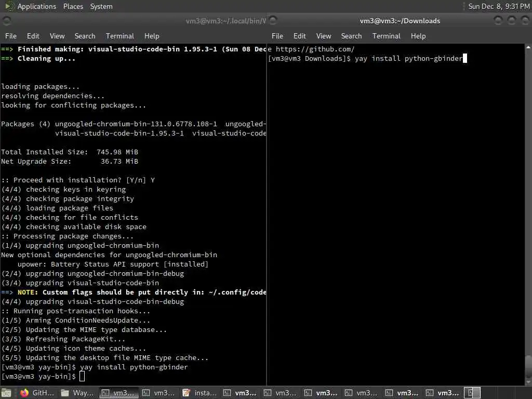The image size is (532, 399).
Task: Click '(4/4) checking available disk space' line
Action: pyautogui.click(x=74, y=227)
